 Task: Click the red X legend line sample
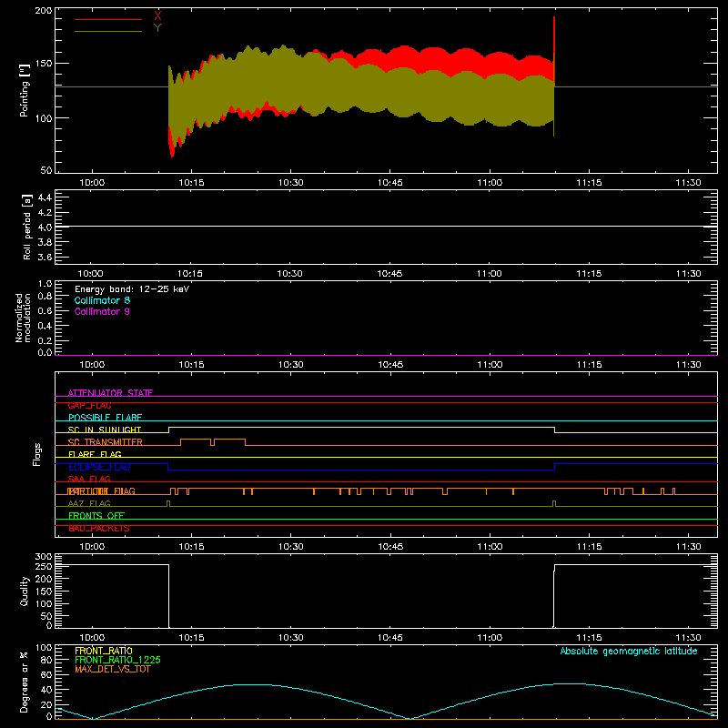point(108,19)
